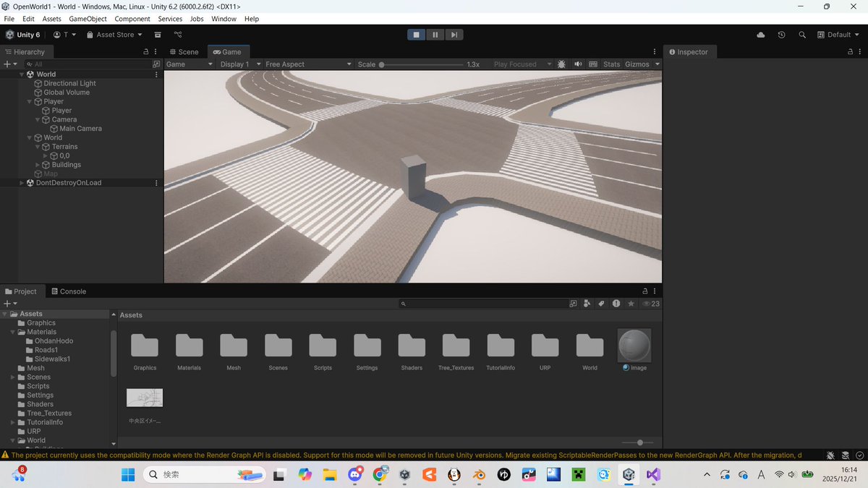The image size is (868, 488).
Task: Open the Display 1 dropdown
Action: 239,64
